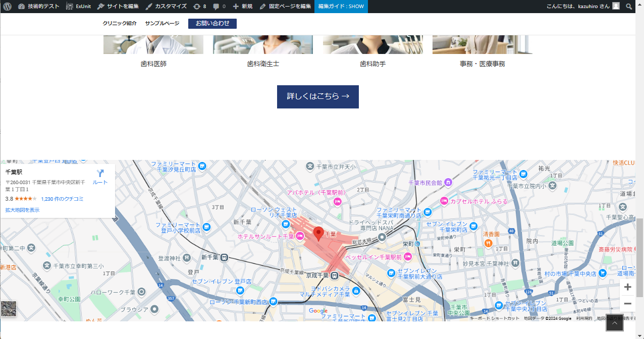644x339 pixels.
Task: Click the user avatar icon
Action: [x=616, y=6]
